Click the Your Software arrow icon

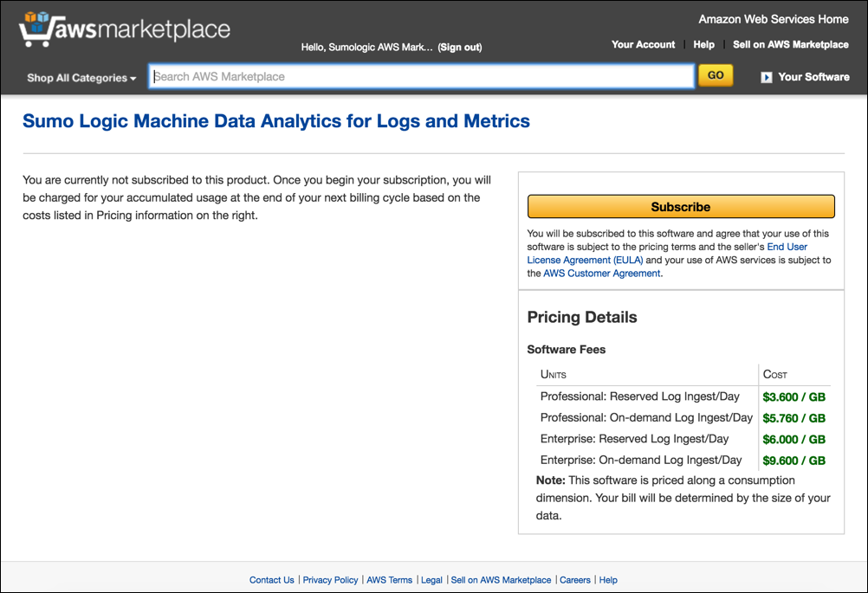[766, 77]
